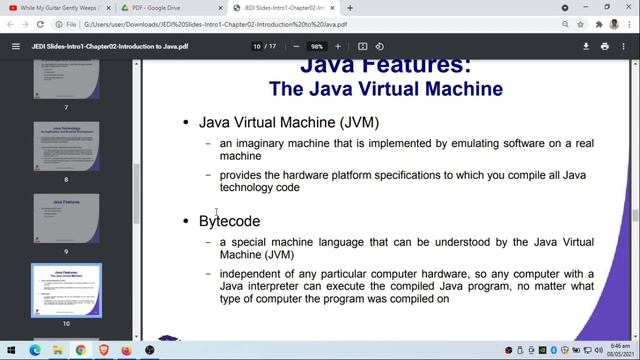This screenshot has width=640, height=360.
Task: Click the address bar zoom magnifier icon
Action: pos(565,24)
